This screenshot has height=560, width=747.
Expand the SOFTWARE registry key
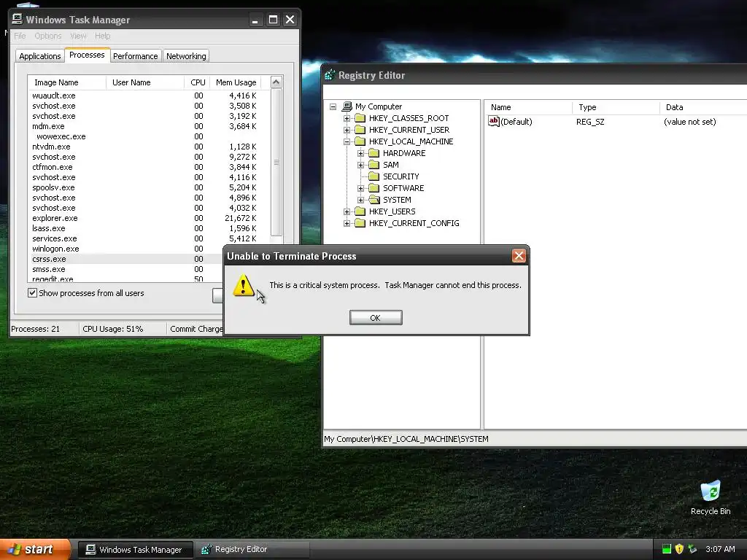360,188
